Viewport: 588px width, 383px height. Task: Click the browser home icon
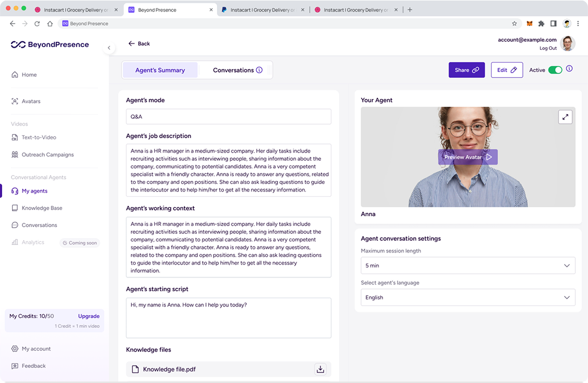[49, 23]
